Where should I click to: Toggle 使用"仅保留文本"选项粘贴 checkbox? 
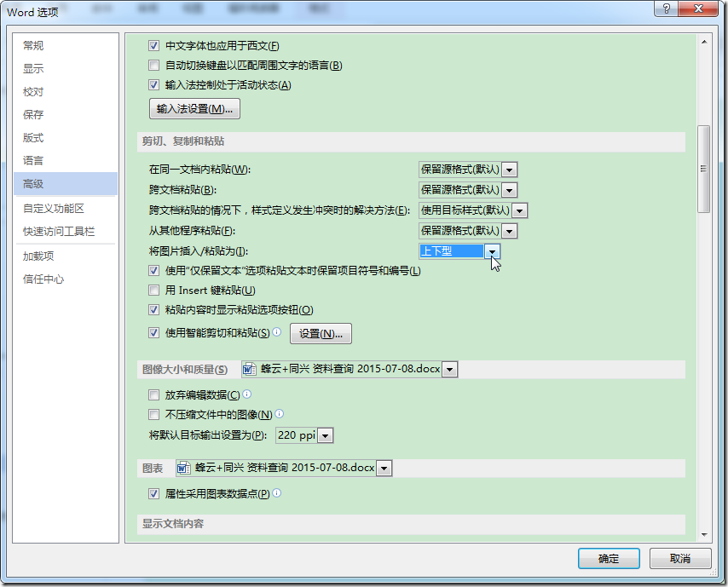[x=153, y=271]
